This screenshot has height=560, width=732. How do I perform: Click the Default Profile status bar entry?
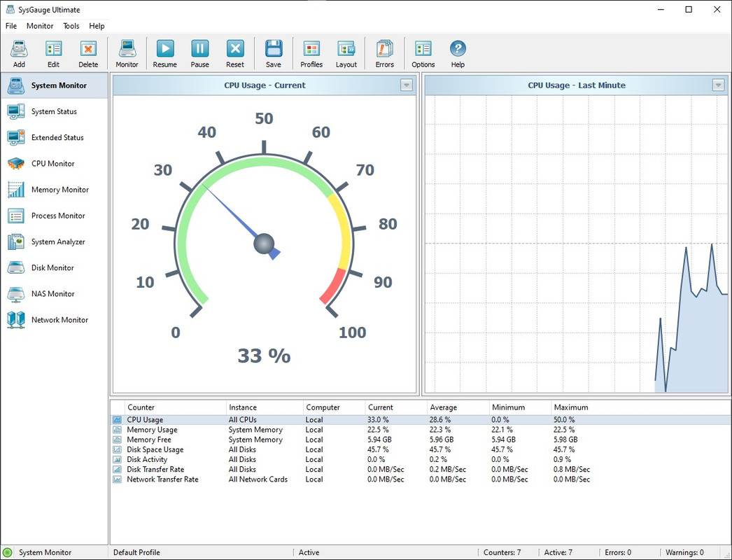[136, 552]
